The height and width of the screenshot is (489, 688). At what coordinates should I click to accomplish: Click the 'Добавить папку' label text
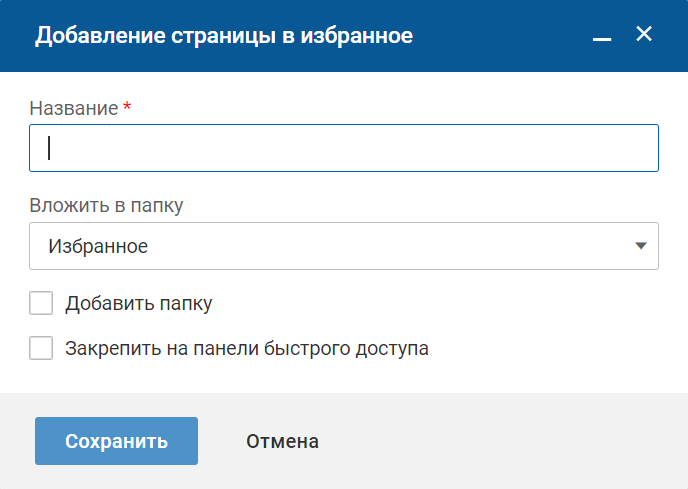[139, 303]
